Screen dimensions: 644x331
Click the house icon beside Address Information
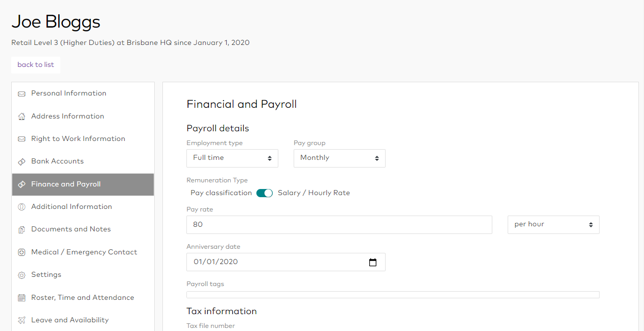click(21, 116)
